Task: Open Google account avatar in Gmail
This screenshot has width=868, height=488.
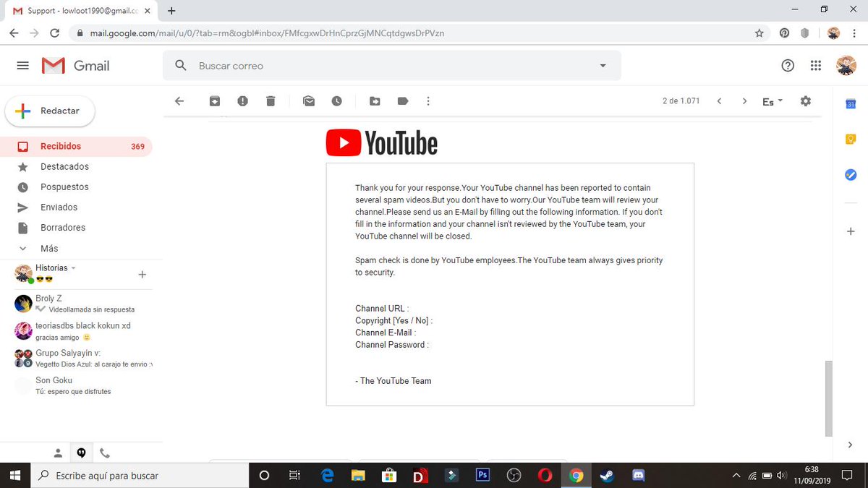Action: [x=846, y=66]
